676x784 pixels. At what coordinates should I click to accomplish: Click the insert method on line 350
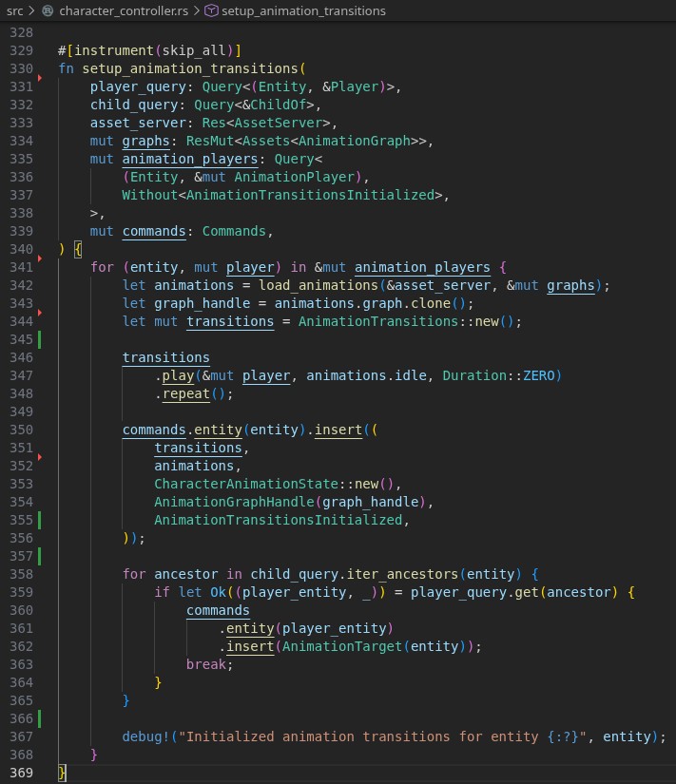[338, 430]
